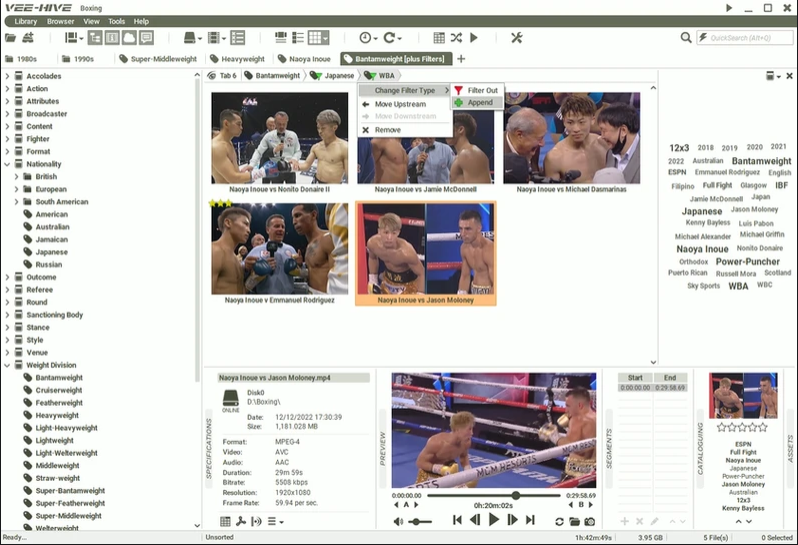Expand the South American folder
Viewport: 798px width, 545px height.
[16, 202]
